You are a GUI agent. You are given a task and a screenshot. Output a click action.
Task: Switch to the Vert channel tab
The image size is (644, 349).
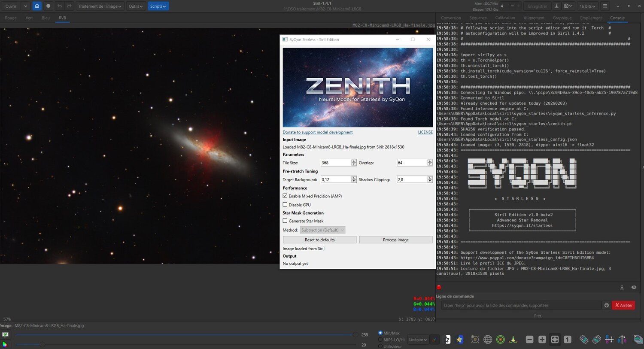pyautogui.click(x=29, y=18)
